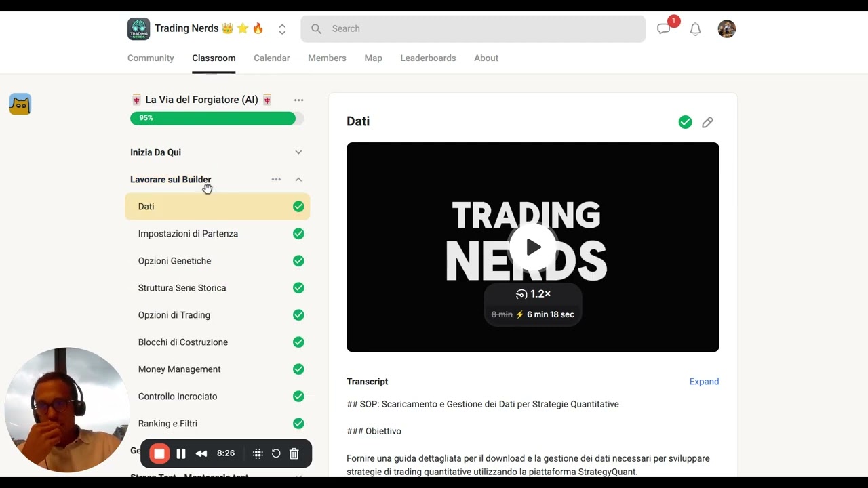868x488 pixels.
Task: View the Leaderboards tab
Action: point(428,58)
